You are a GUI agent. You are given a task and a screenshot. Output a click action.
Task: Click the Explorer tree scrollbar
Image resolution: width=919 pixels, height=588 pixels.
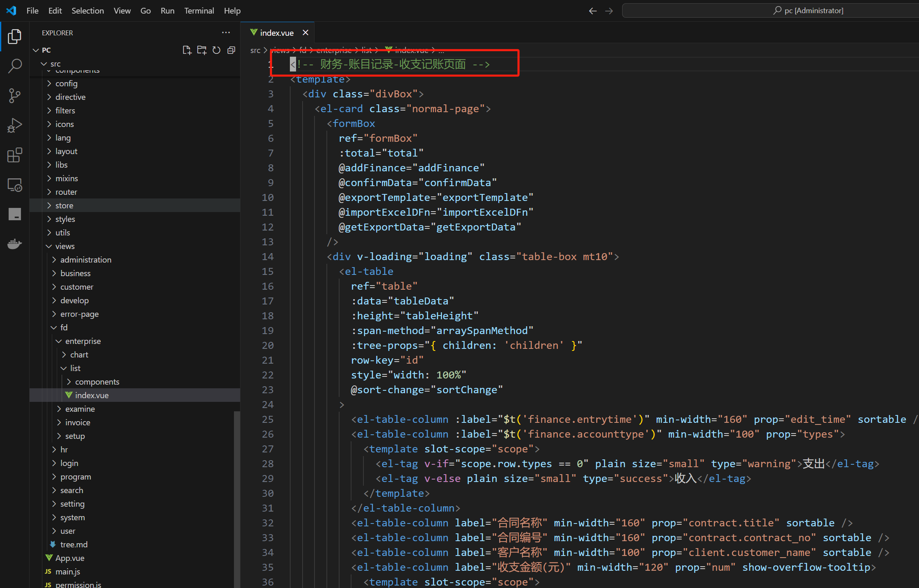point(237,499)
